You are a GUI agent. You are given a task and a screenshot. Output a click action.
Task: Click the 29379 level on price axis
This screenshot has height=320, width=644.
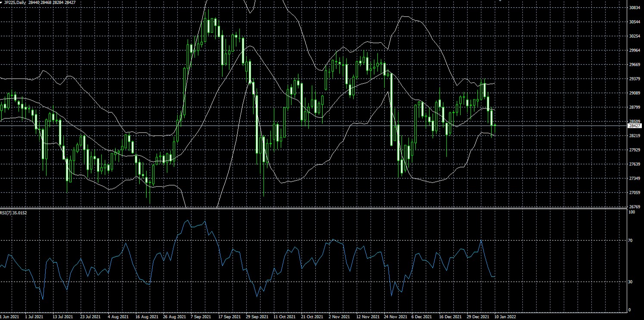click(x=635, y=79)
